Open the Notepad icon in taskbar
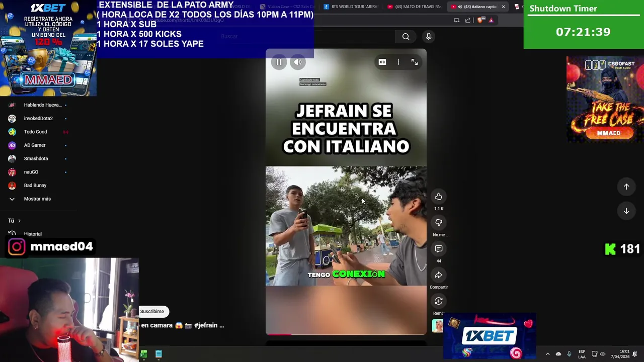The height and width of the screenshot is (362, 644). point(158,354)
